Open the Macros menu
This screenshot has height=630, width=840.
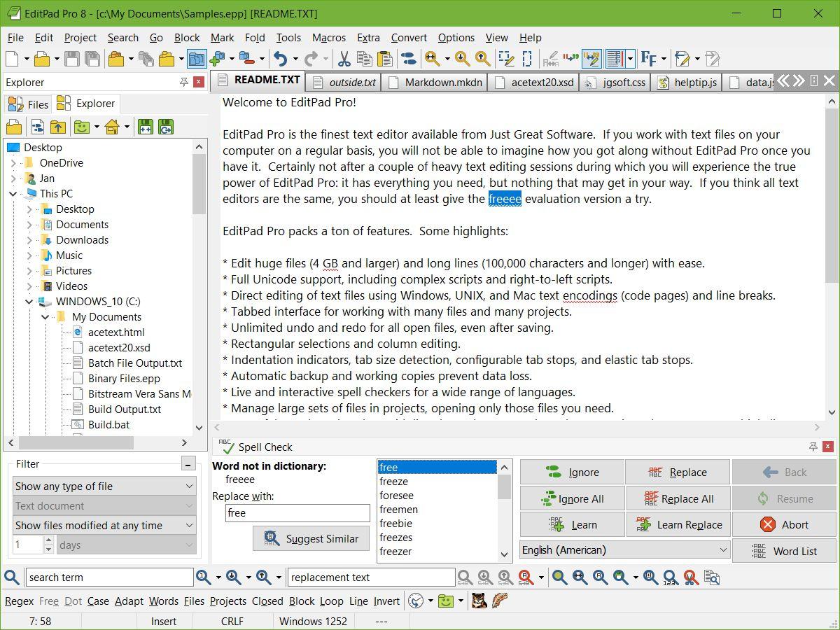328,38
